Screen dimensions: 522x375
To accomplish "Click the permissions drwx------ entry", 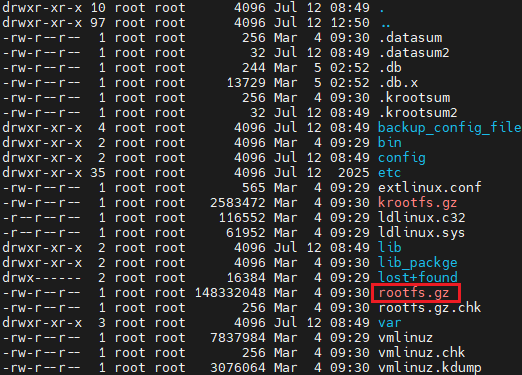I will (42, 278).
